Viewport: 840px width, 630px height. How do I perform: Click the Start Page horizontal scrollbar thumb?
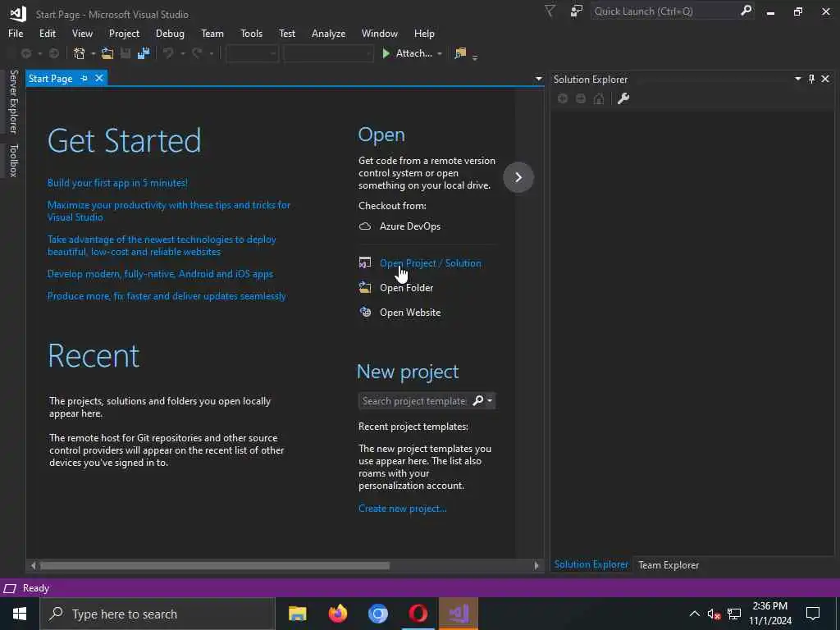pos(215,566)
